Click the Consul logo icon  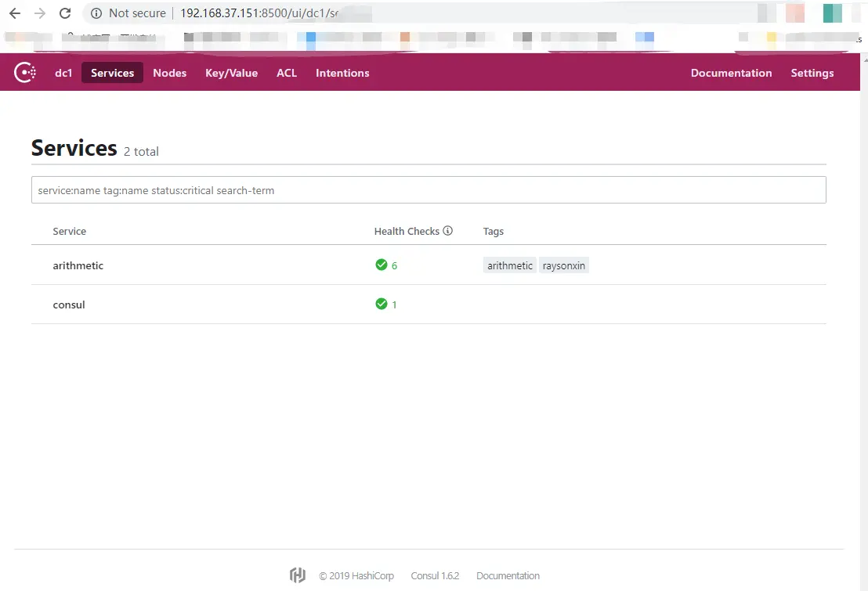click(x=25, y=73)
